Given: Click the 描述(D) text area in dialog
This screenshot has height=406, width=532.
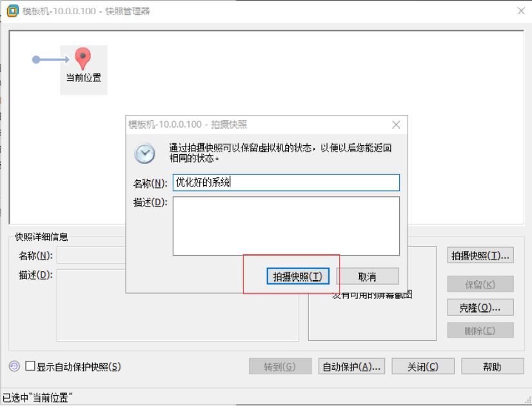Looking at the screenshot, I should 286,226.
